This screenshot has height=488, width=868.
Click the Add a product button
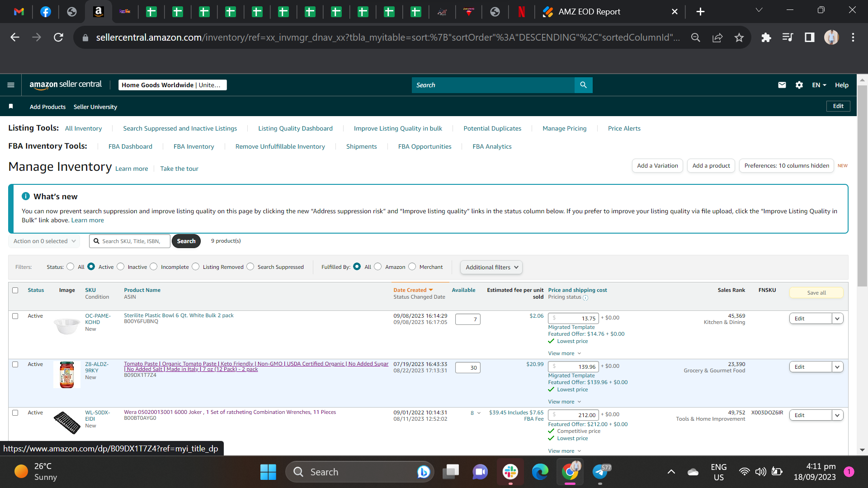pos(711,166)
